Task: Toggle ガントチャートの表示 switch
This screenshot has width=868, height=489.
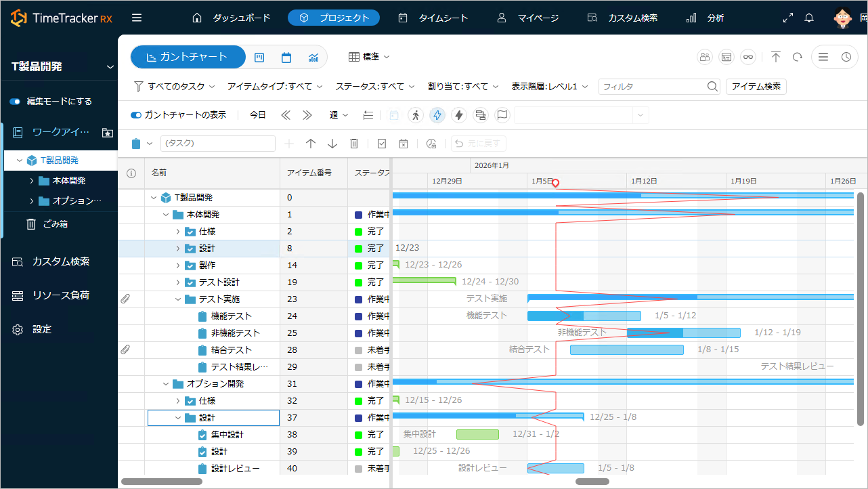Action: click(x=136, y=115)
